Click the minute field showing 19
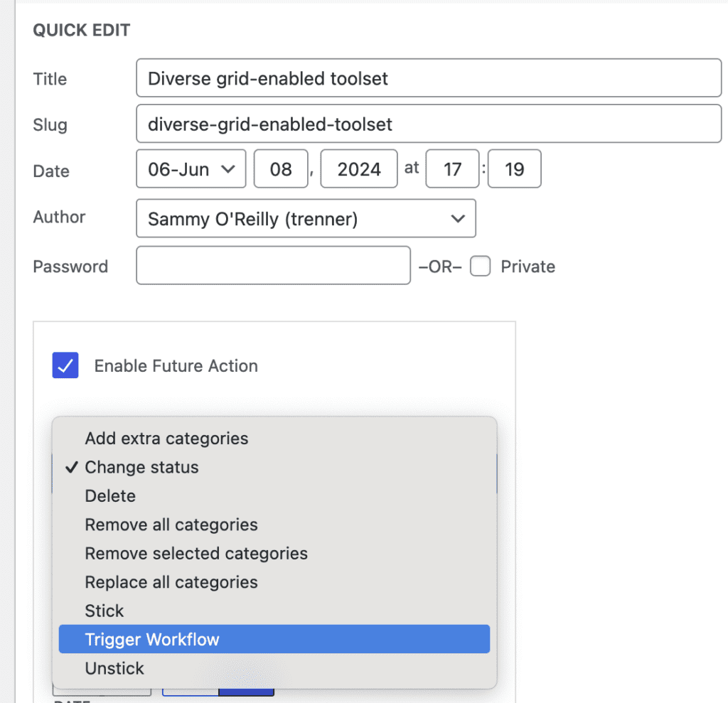Viewport: 728px width, 703px height. [514, 169]
